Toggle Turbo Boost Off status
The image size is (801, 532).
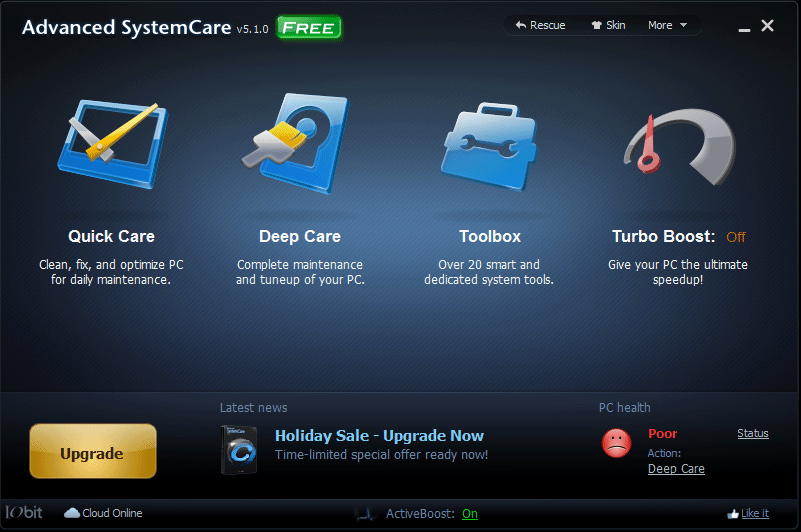tap(736, 237)
